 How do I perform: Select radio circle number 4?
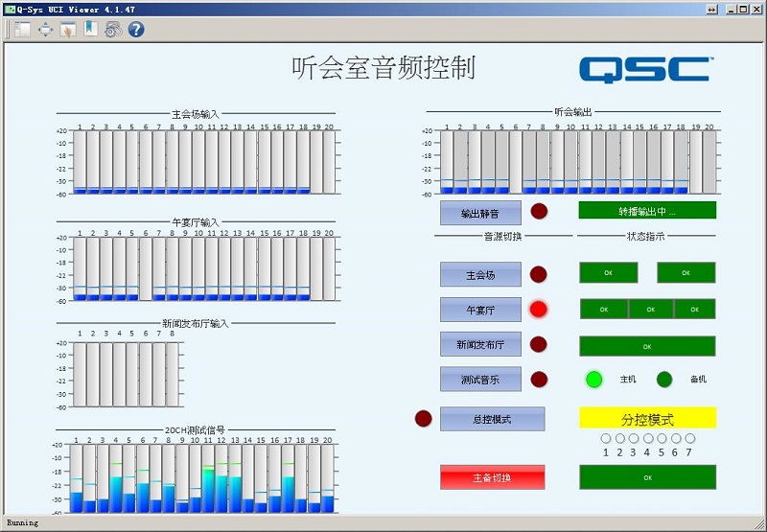(x=648, y=439)
